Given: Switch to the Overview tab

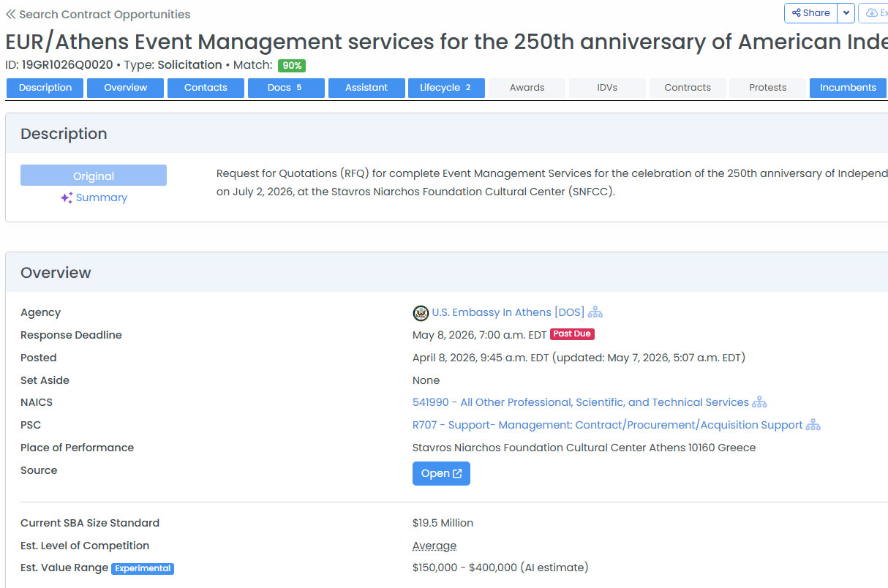Looking at the screenshot, I should coord(126,88).
